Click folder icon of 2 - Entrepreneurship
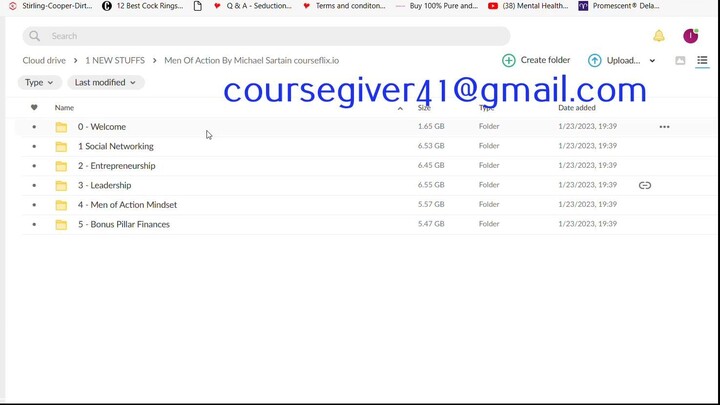Viewport: 720px width, 405px height. tap(61, 166)
